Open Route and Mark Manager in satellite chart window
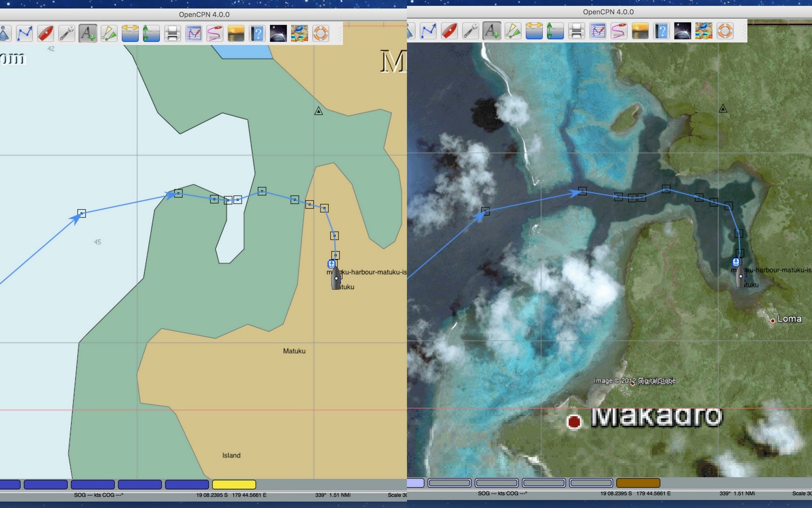The width and height of the screenshot is (812, 508). (598, 31)
